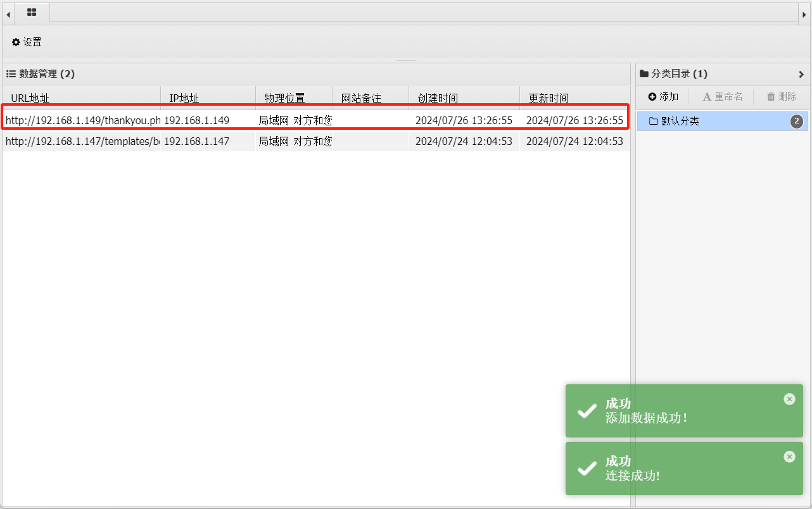Image resolution: width=812 pixels, height=509 pixels.
Task: Sort by the IP地址 column header
Action: coord(208,98)
